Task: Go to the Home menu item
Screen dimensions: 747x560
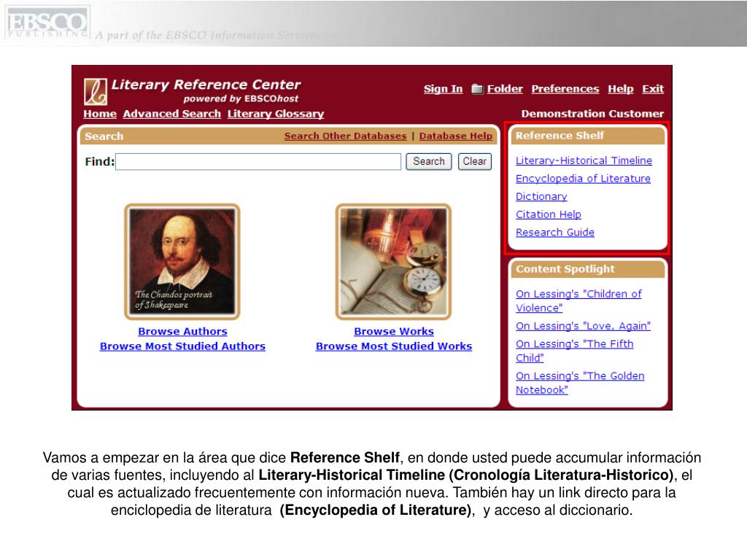Action: [99, 114]
